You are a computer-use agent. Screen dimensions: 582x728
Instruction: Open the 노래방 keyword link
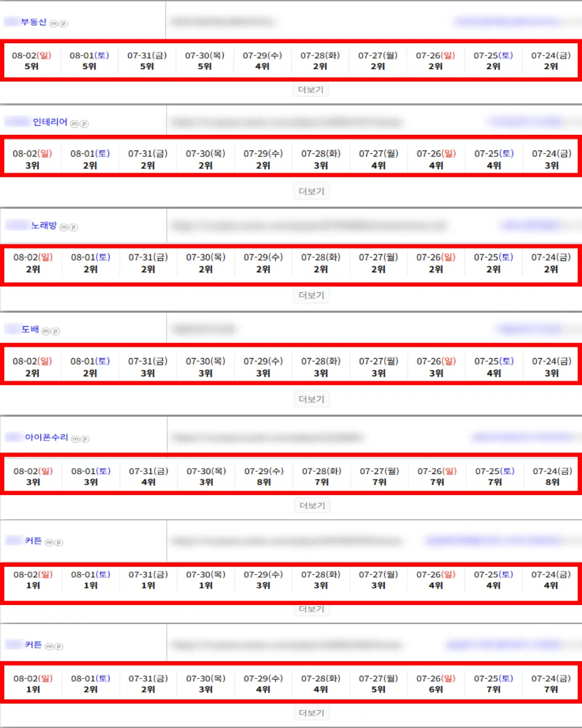tap(44, 225)
